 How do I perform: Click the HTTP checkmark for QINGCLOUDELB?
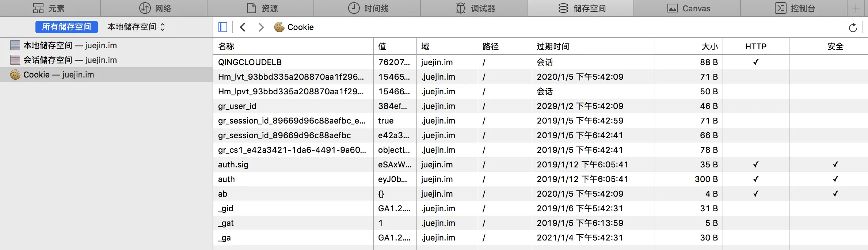pyautogui.click(x=756, y=62)
